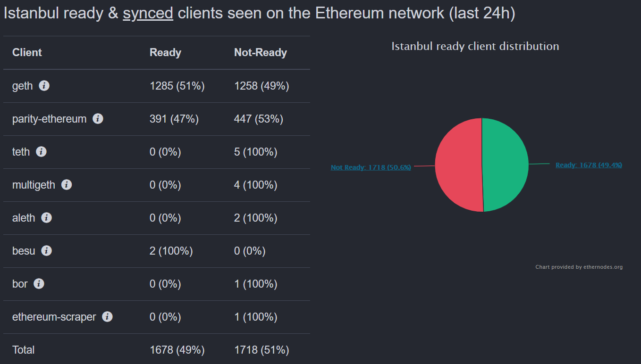This screenshot has width=641, height=364.
Task: Click the info icon next to bor
Action: [x=39, y=284]
